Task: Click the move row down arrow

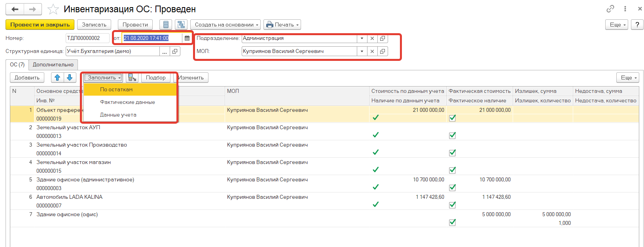Action: 70,77
